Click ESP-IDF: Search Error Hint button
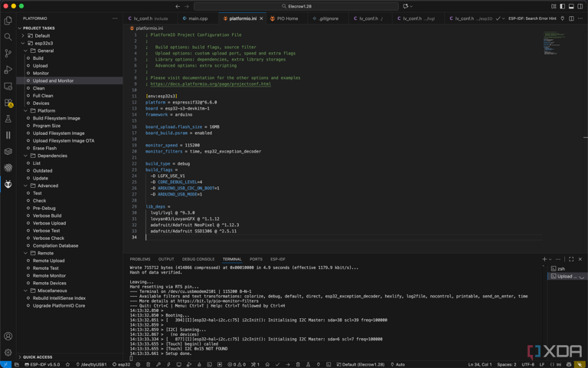588x368 pixels. pyautogui.click(x=532, y=18)
